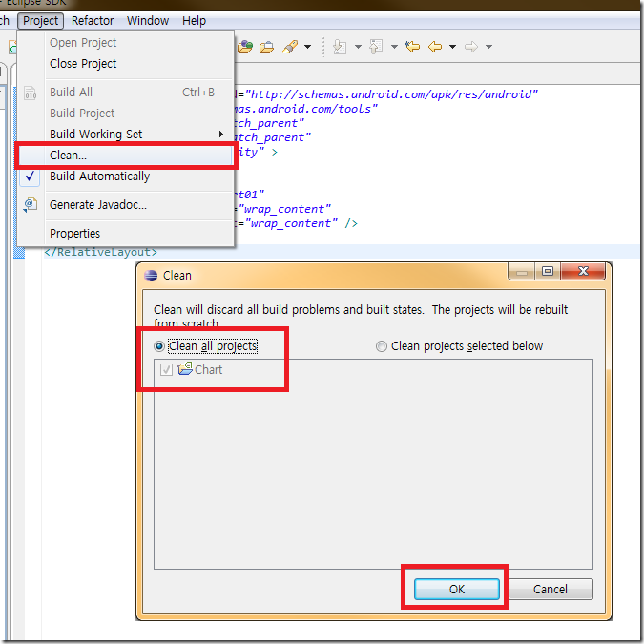Minimize the Clean dialog window
This screenshot has width=644, height=644.
pos(522,271)
